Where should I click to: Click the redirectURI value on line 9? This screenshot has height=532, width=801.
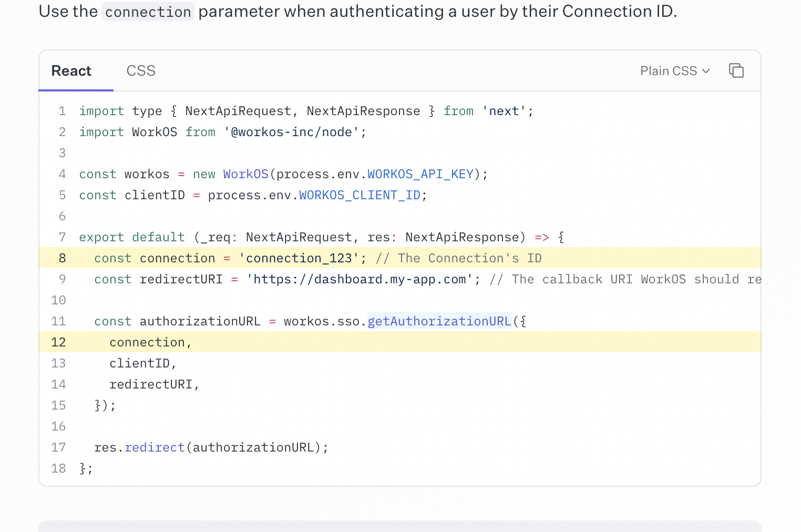[x=360, y=279]
